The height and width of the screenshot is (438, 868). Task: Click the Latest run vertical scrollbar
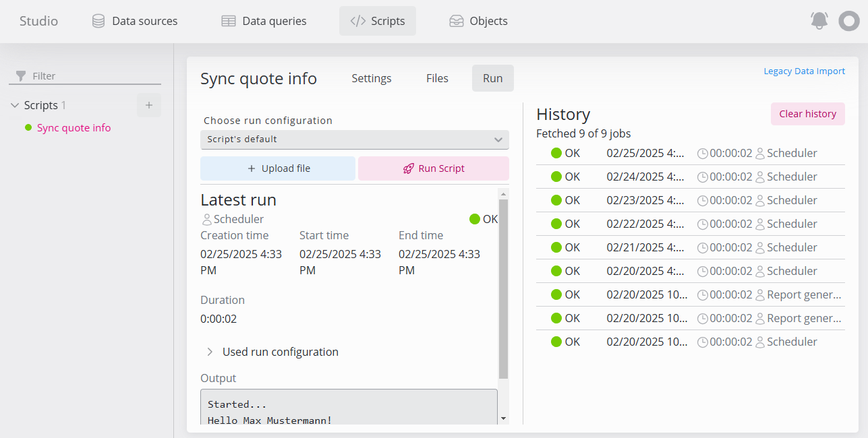503,288
